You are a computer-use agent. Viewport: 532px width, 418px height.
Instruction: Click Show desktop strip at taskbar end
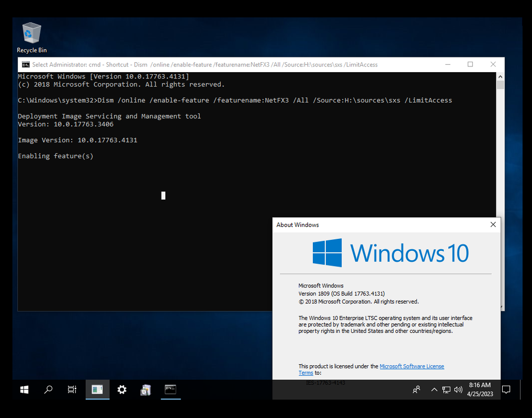tap(520, 389)
